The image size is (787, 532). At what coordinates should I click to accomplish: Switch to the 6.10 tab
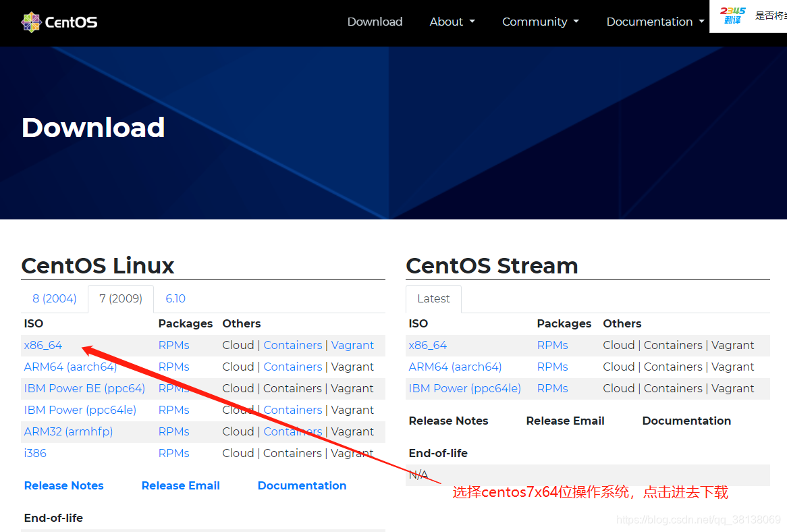[x=175, y=298]
